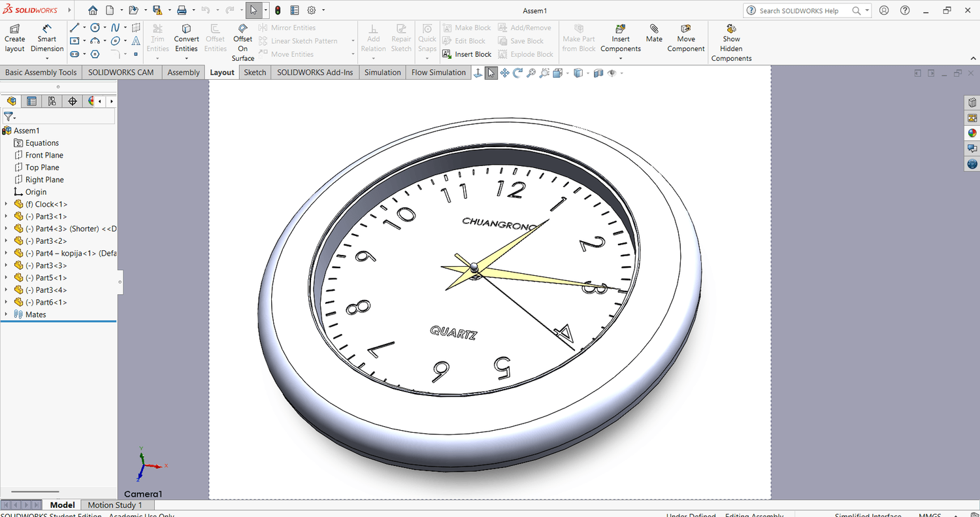Select the Convert Entities tool

[x=186, y=39]
